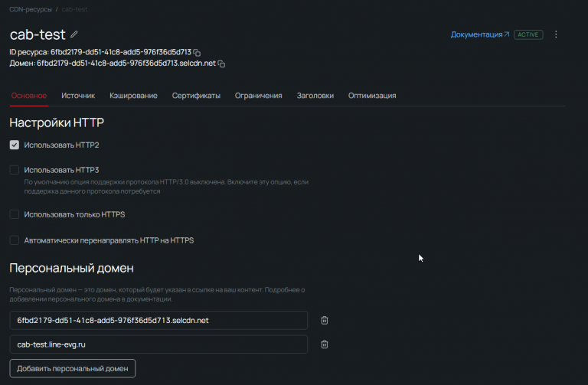The width and height of the screenshot is (588, 385).
Task: Uncheck Использовать HTTP2 checkbox
Action: 15,145
